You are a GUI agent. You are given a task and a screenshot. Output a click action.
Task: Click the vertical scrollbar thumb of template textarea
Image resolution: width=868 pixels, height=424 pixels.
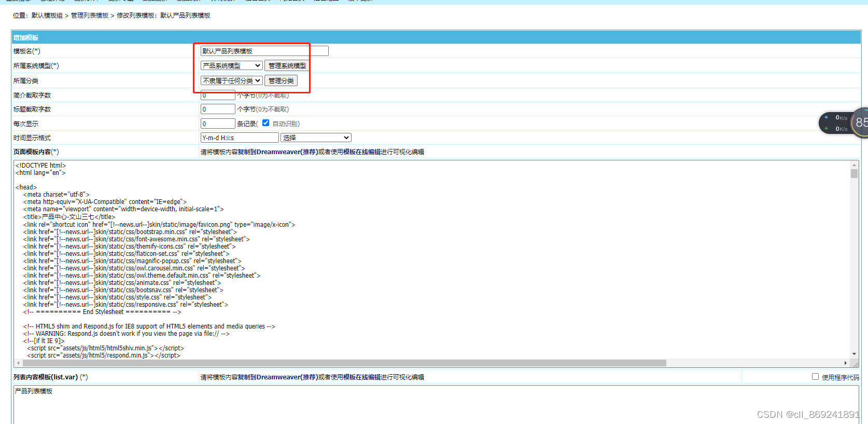click(854, 173)
